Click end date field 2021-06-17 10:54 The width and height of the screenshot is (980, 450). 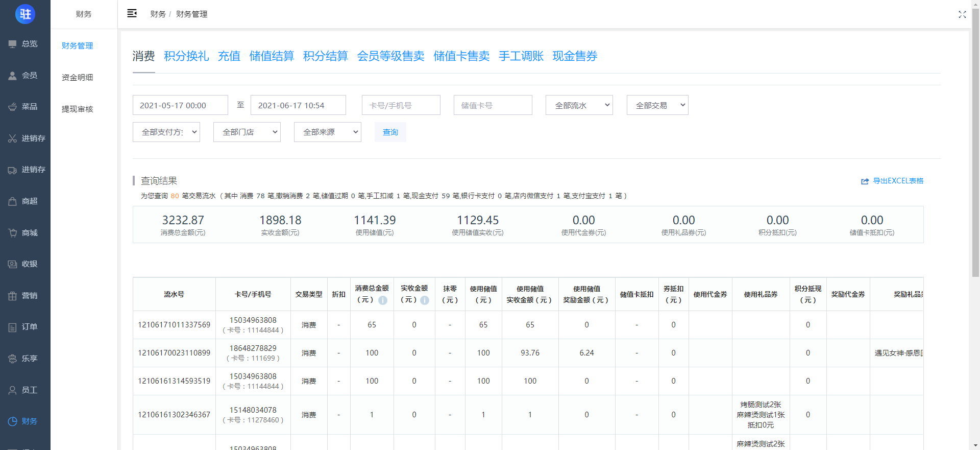[298, 105]
